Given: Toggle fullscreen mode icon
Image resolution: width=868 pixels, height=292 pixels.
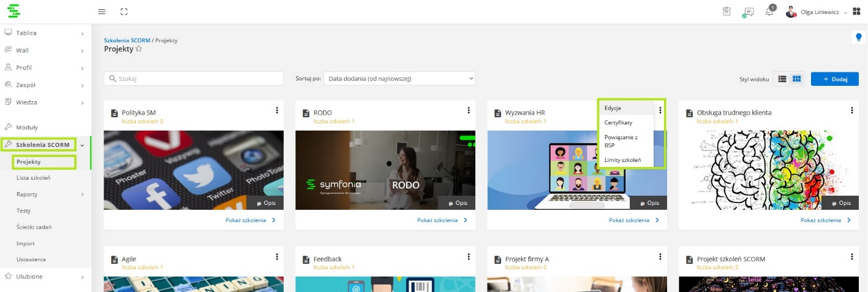Looking at the screenshot, I should point(124,12).
